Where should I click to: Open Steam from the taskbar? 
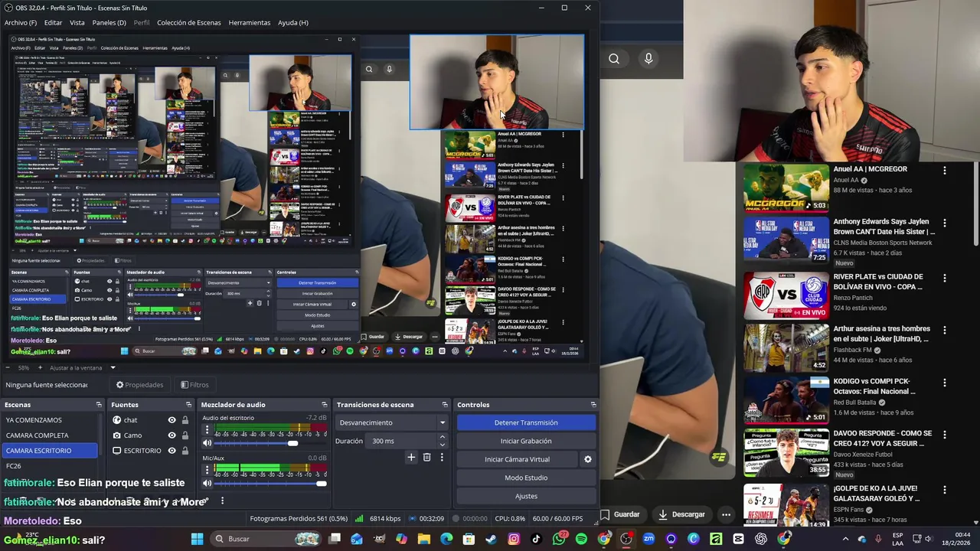click(491, 539)
